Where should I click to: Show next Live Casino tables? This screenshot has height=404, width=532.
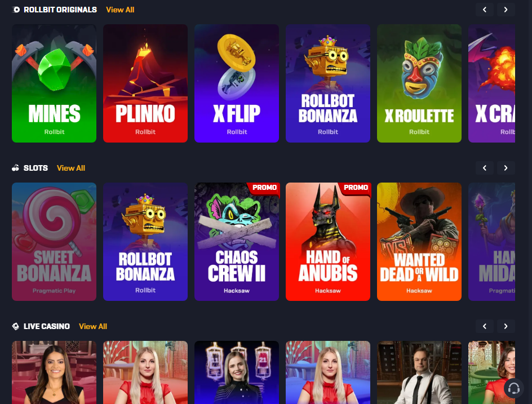(x=506, y=326)
